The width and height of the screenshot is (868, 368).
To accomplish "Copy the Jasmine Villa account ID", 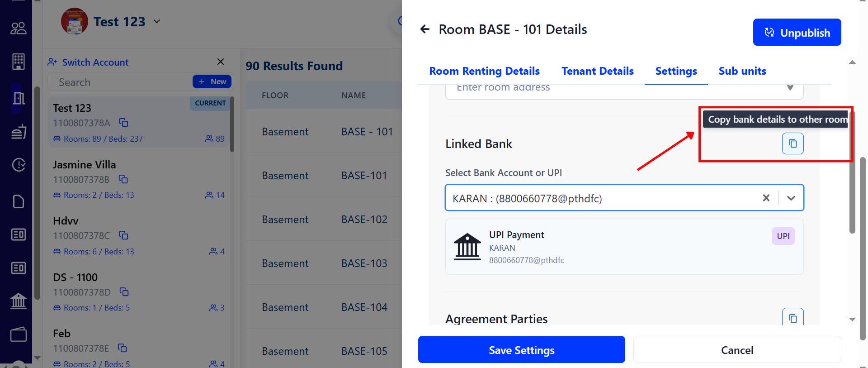I will 123,179.
